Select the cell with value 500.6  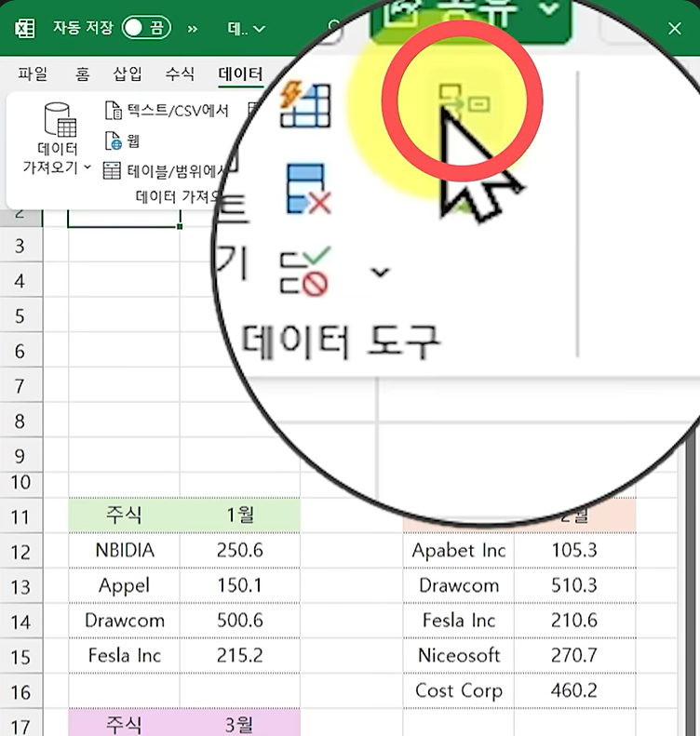(x=240, y=621)
